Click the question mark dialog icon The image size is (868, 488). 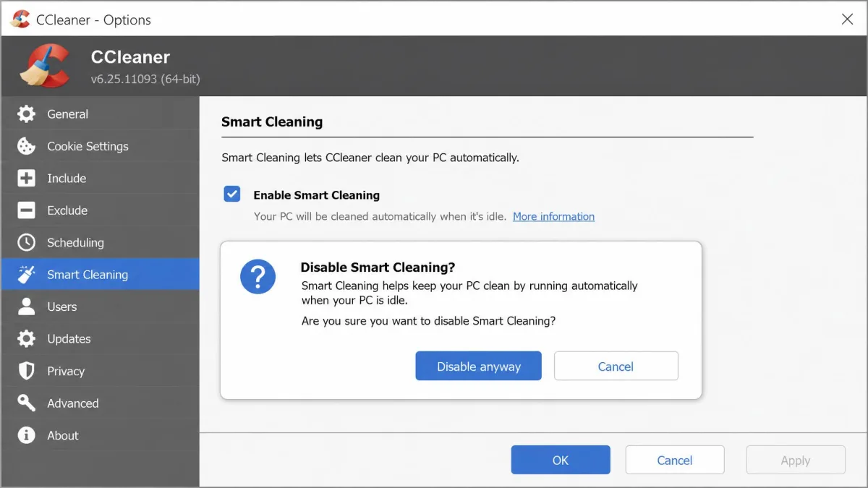pyautogui.click(x=258, y=277)
